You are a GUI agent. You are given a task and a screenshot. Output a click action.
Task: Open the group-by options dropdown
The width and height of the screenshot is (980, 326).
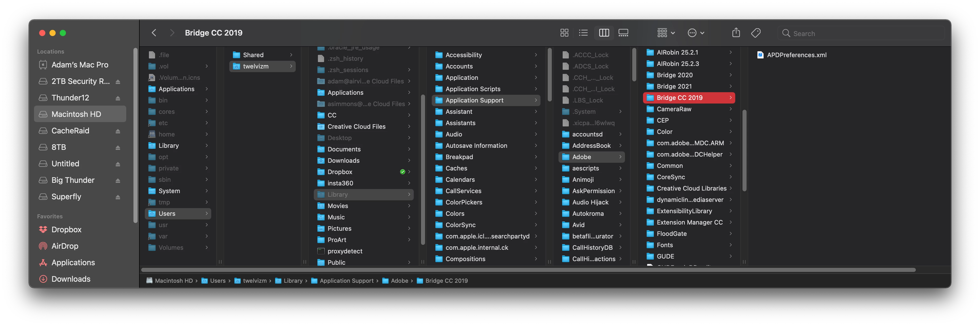666,33
